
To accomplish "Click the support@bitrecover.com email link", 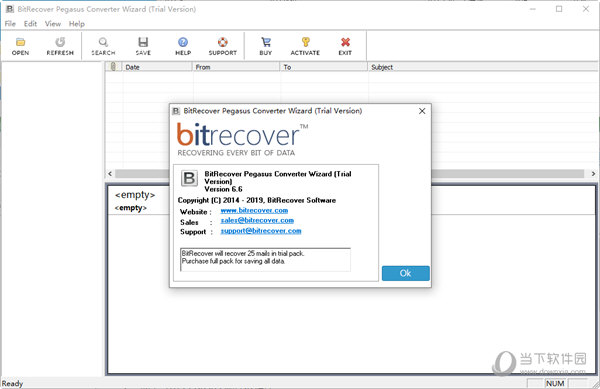I will (x=261, y=231).
